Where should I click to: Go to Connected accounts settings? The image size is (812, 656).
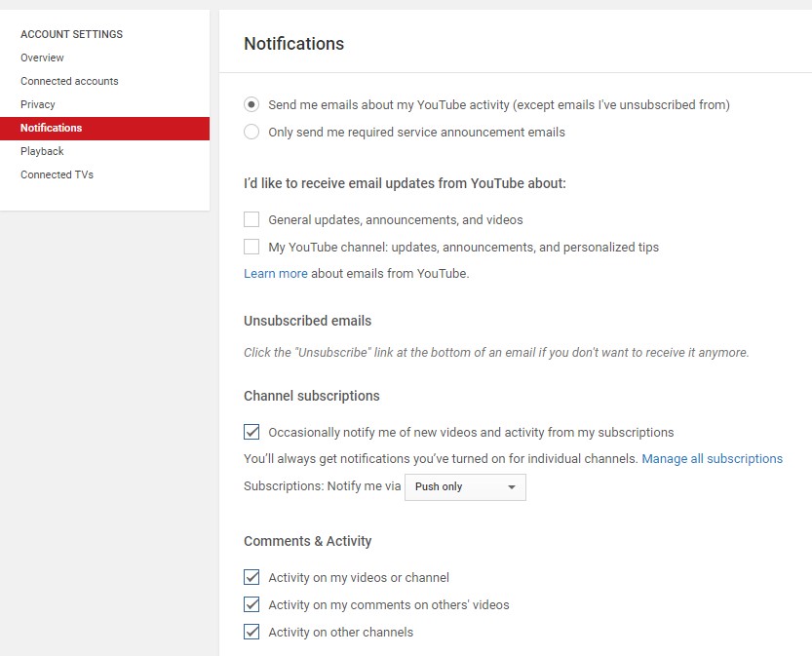[x=69, y=81]
